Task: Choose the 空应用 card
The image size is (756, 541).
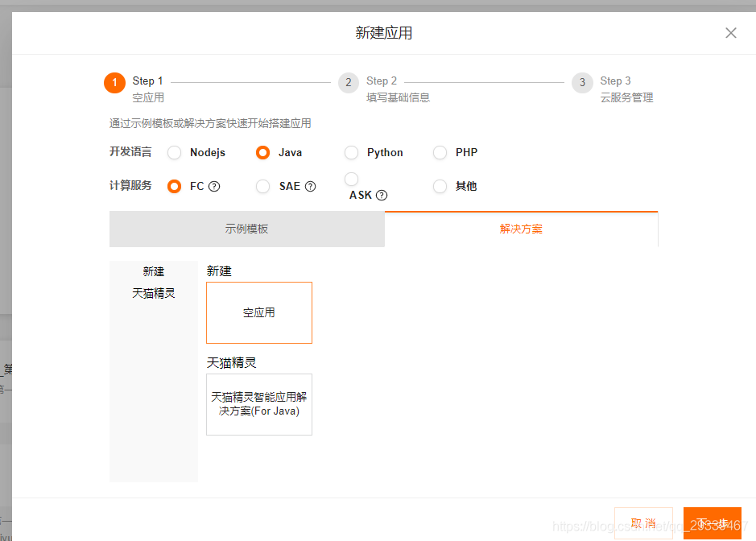Action: pyautogui.click(x=259, y=313)
